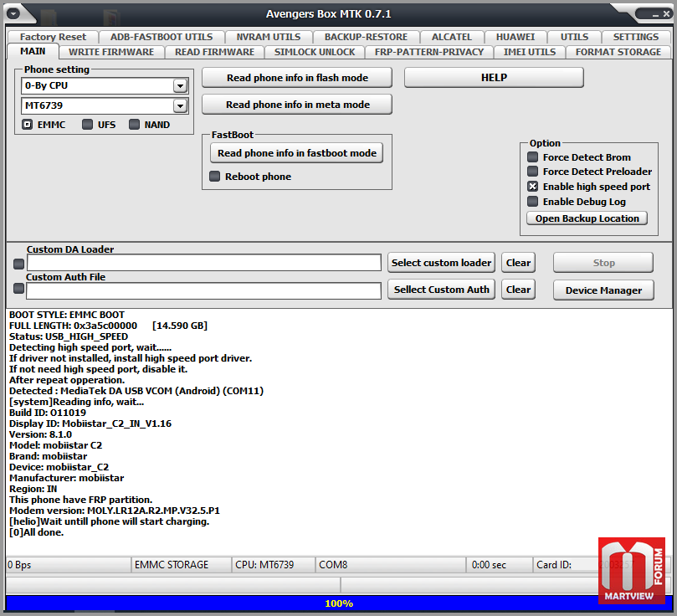This screenshot has height=616, width=677.
Task: Tick the Custom Auth File checkbox
Action: (x=18, y=289)
